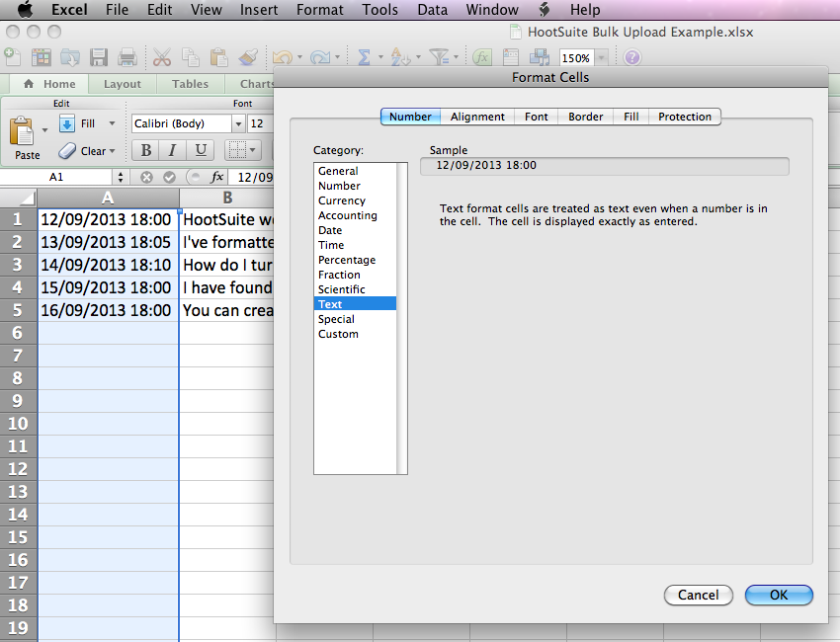Open the Format menu in the menu bar
840x642 pixels.
pos(320,10)
